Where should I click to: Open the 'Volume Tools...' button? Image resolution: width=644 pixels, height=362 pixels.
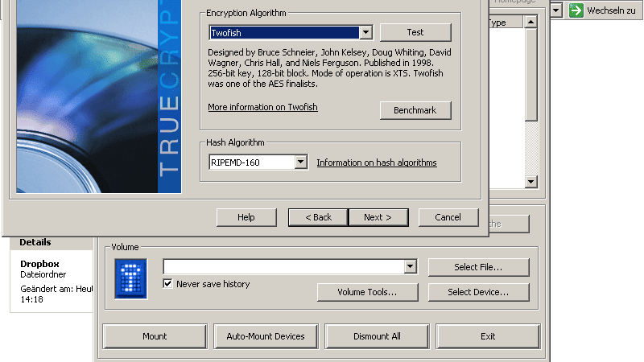coord(368,292)
